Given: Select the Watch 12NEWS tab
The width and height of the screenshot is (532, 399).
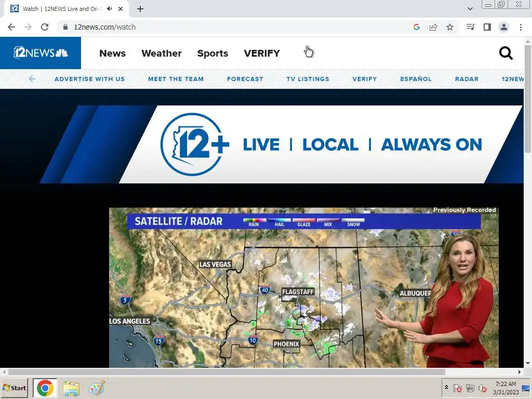Looking at the screenshot, I should pyautogui.click(x=66, y=9).
